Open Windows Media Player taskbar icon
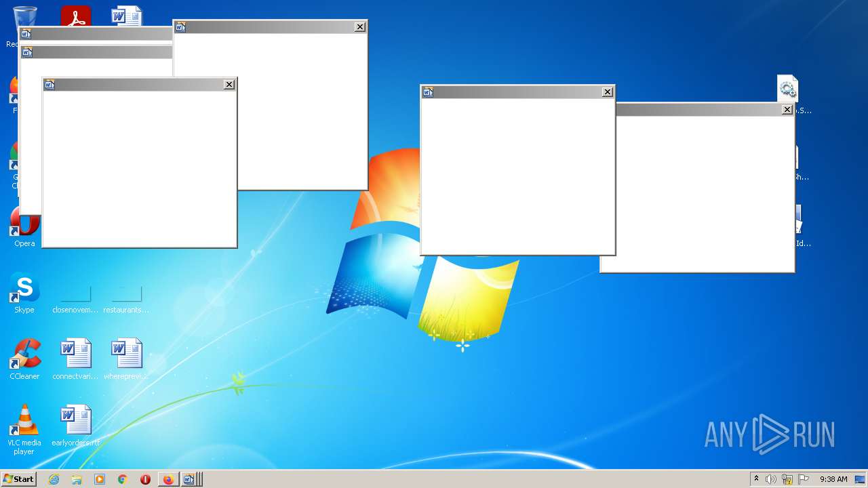 100,479
